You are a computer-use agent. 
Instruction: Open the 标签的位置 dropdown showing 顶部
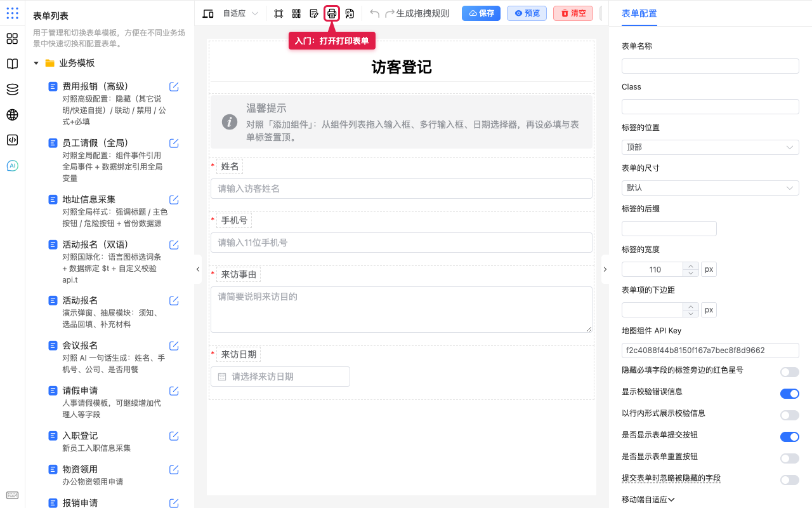[710, 147]
